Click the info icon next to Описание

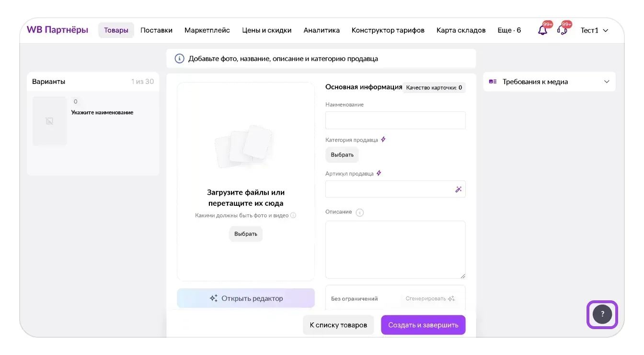click(x=360, y=213)
